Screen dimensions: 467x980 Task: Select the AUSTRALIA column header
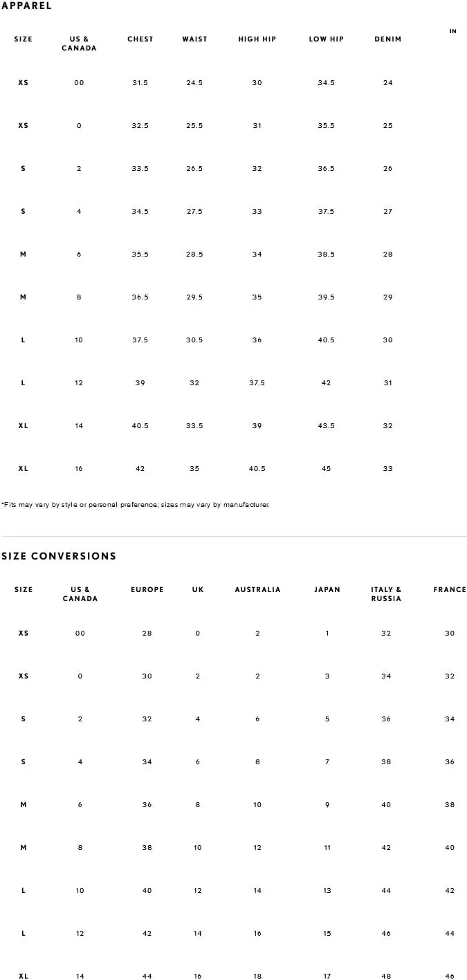click(x=257, y=590)
